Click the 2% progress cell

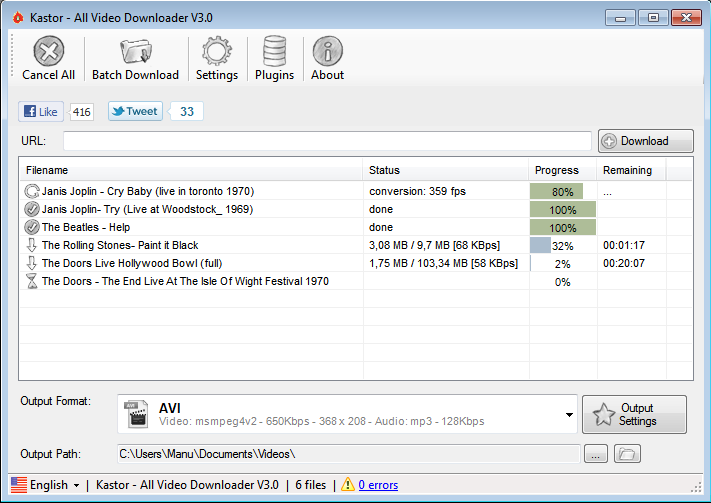point(563,264)
